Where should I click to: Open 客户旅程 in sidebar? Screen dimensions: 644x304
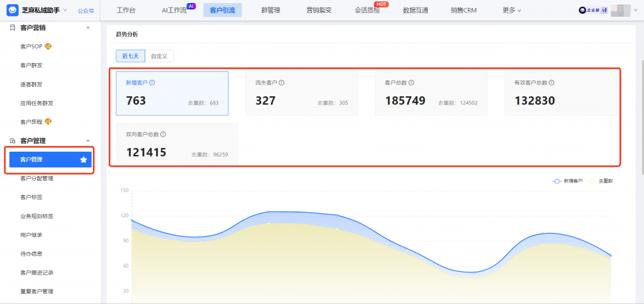(31, 122)
